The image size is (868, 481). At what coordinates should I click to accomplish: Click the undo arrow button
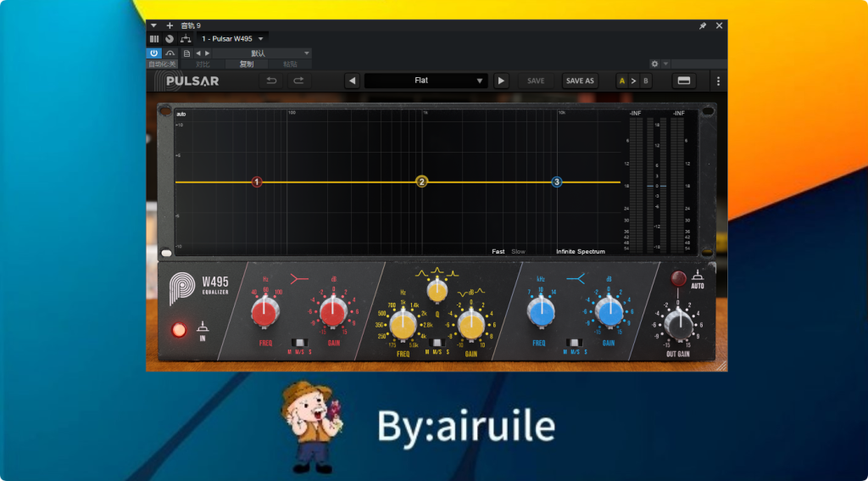(271, 81)
